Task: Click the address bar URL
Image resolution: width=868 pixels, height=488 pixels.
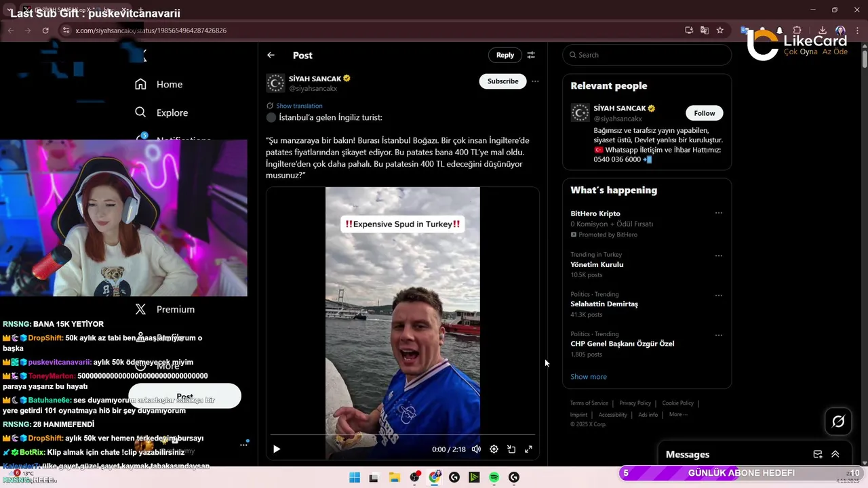Action: pyautogui.click(x=151, y=30)
